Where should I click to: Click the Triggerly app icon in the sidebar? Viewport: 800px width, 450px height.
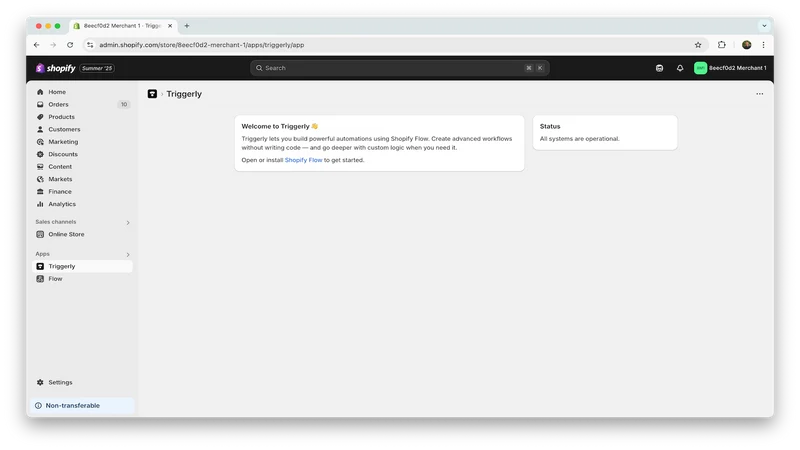(x=40, y=266)
